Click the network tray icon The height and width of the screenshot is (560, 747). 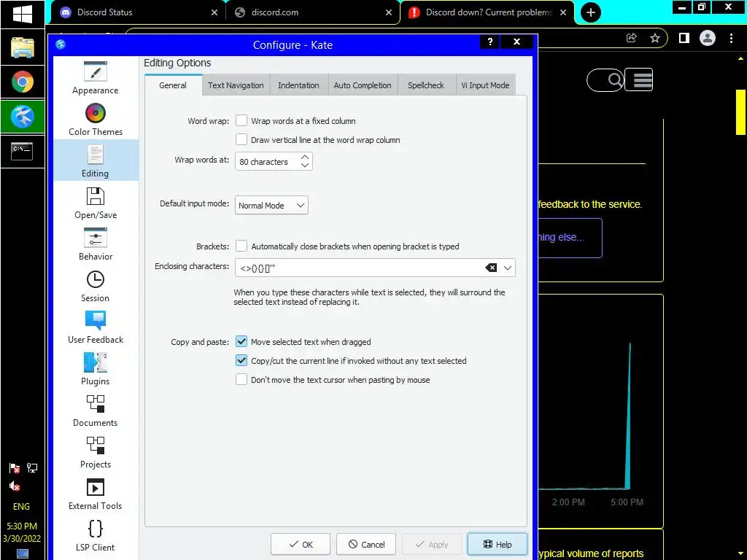click(x=32, y=468)
